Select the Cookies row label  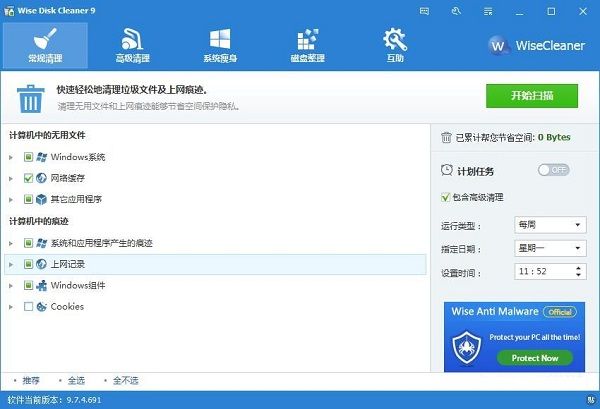(67, 307)
